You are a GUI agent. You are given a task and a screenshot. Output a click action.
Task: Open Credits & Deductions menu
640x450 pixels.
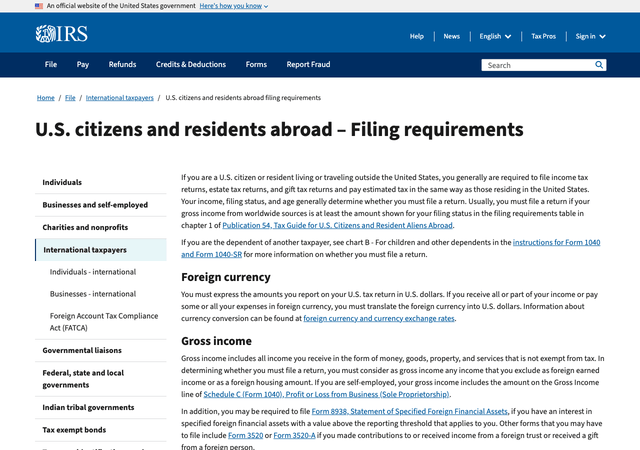click(191, 65)
